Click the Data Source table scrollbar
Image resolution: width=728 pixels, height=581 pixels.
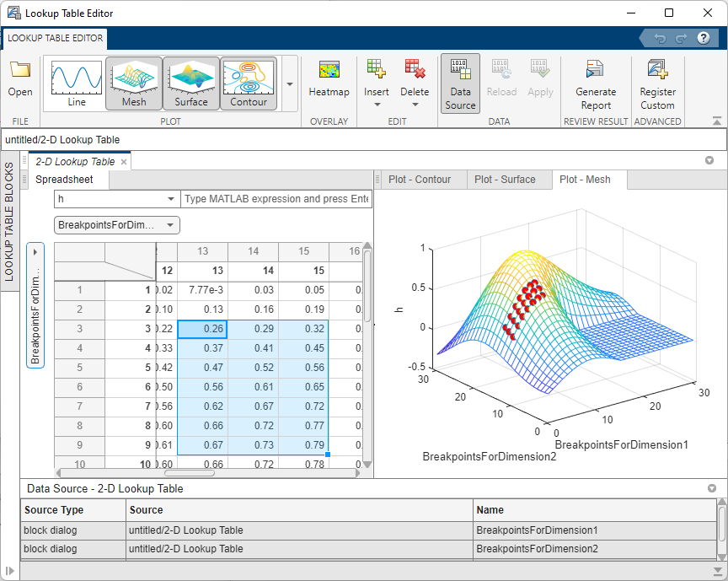pyautogui.click(x=722, y=524)
